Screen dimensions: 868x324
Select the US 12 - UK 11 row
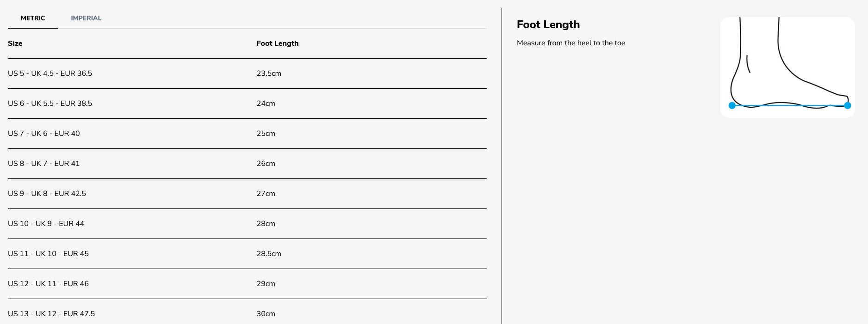point(247,284)
